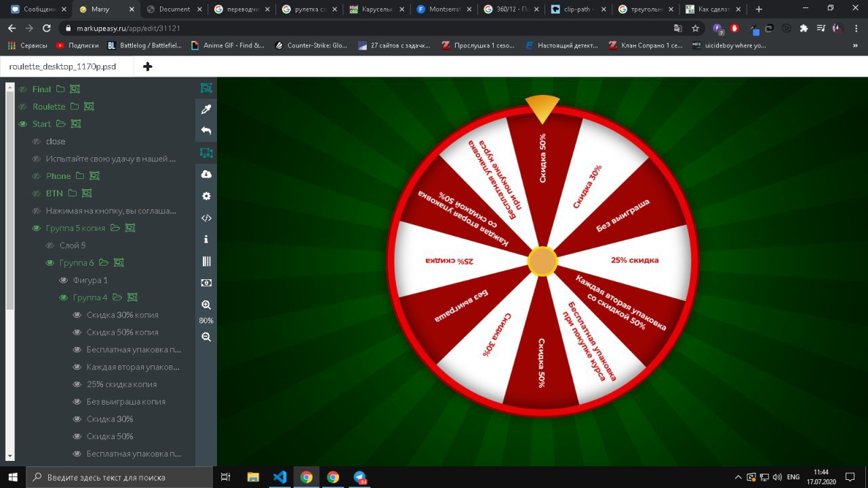Zoom out with the magnifier minus icon

206,337
